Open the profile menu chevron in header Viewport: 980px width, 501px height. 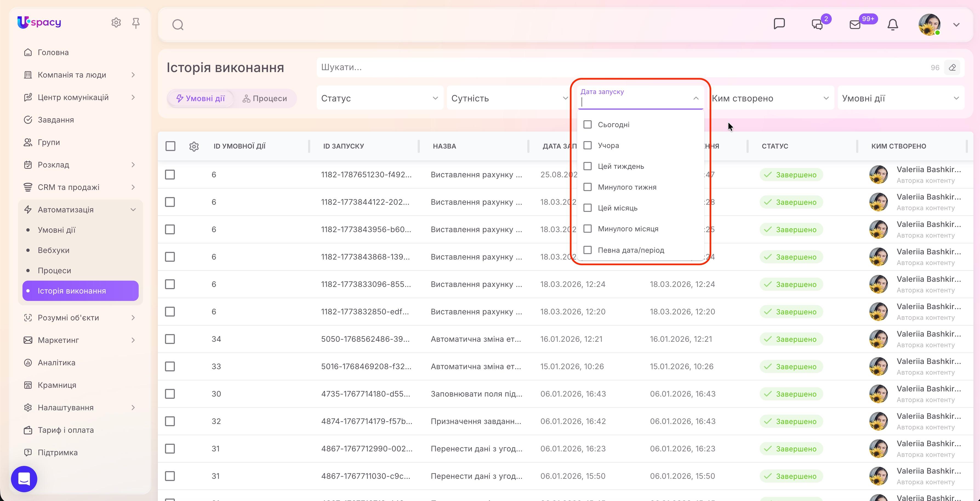coord(956,25)
